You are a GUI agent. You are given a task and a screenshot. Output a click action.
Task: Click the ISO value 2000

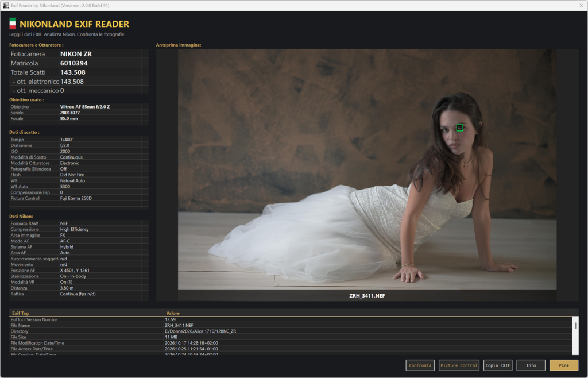click(65, 152)
